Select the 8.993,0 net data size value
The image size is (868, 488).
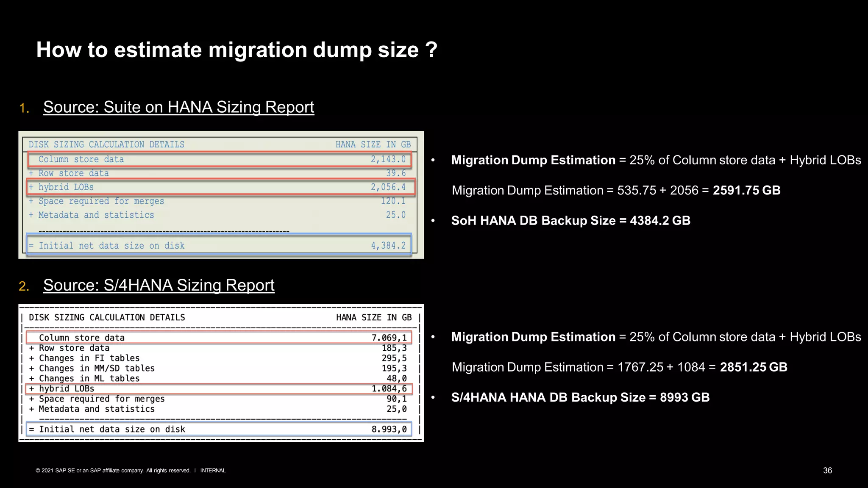point(389,430)
